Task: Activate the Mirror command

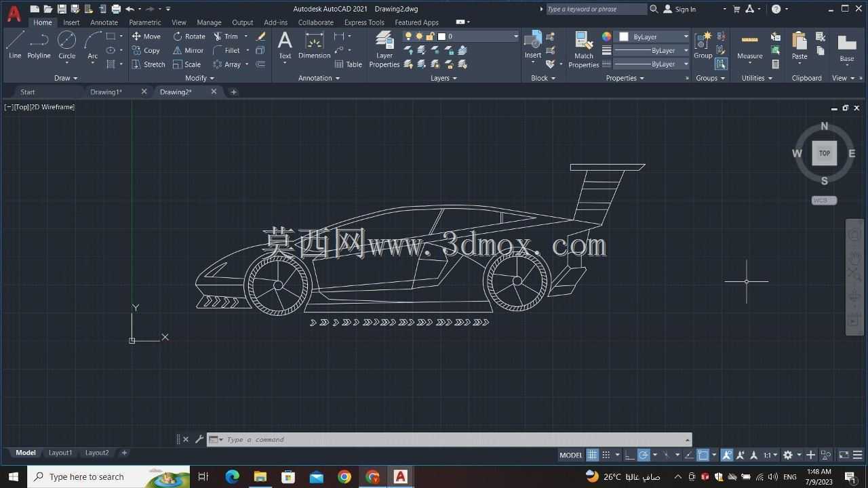Action: pyautogui.click(x=188, y=50)
